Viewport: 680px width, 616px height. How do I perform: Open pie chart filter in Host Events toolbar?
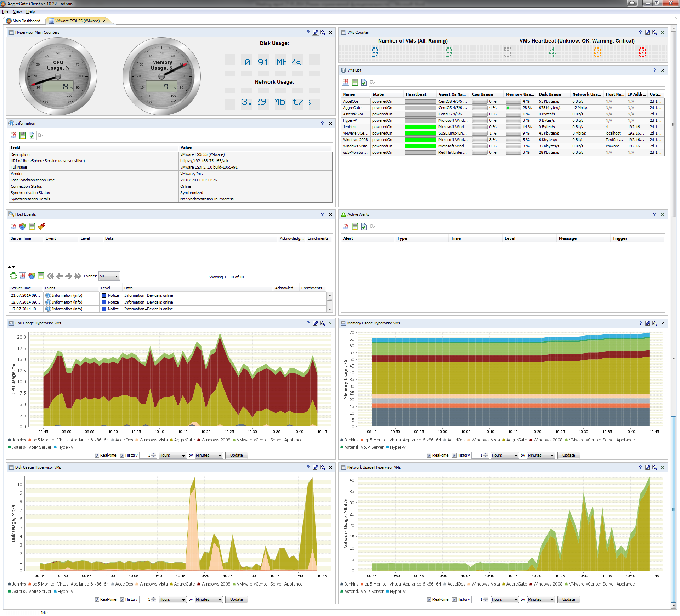[x=23, y=226]
